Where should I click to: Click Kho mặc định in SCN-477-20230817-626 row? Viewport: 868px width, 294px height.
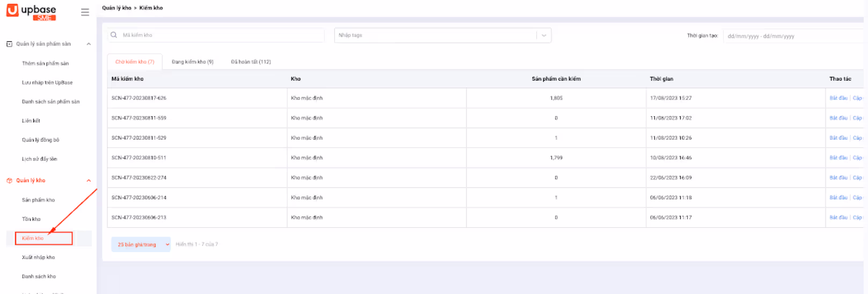click(307, 98)
